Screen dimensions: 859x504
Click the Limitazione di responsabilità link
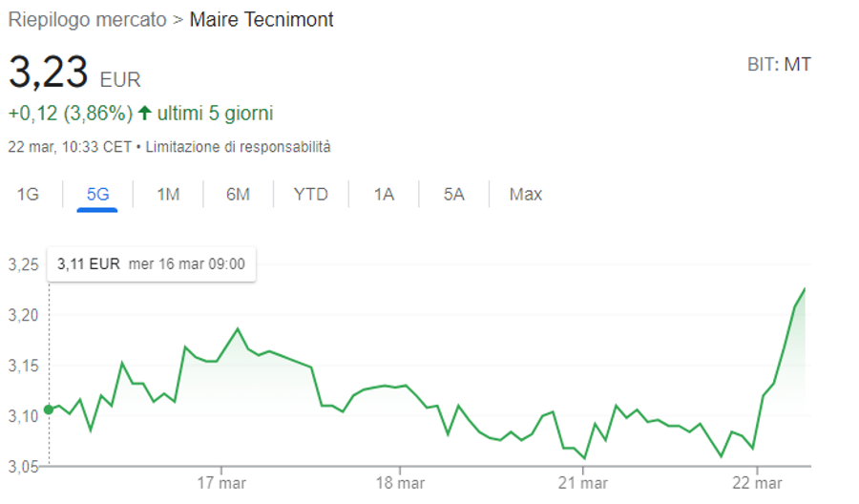(x=238, y=147)
